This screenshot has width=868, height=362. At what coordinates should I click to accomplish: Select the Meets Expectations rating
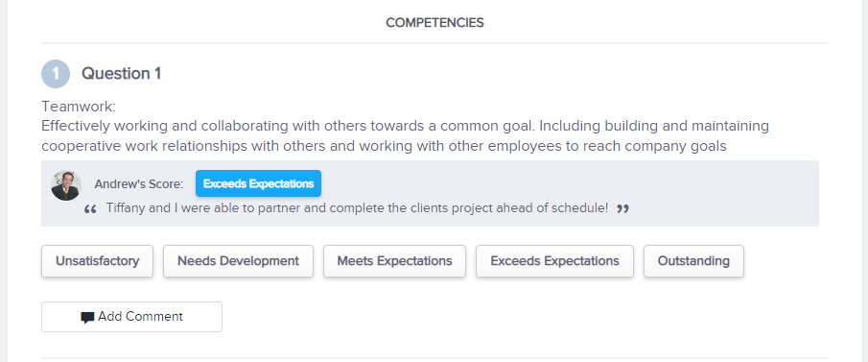pyautogui.click(x=395, y=261)
